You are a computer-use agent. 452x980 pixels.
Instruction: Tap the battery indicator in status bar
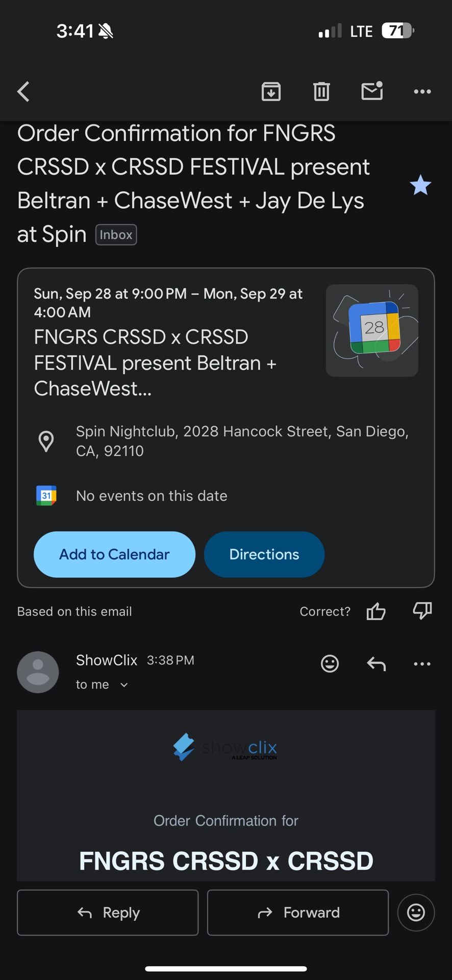point(398,31)
